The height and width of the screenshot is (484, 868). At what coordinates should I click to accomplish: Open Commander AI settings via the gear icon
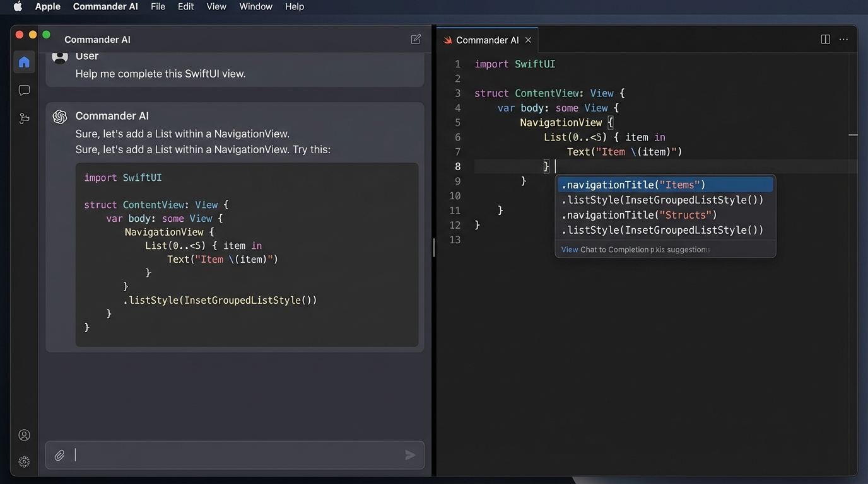click(24, 461)
